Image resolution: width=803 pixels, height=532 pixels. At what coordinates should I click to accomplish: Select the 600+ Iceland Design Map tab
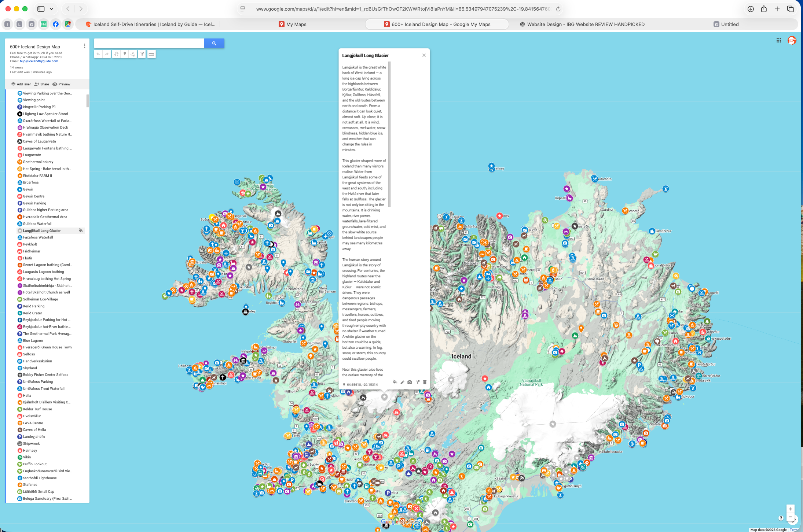[437, 24]
